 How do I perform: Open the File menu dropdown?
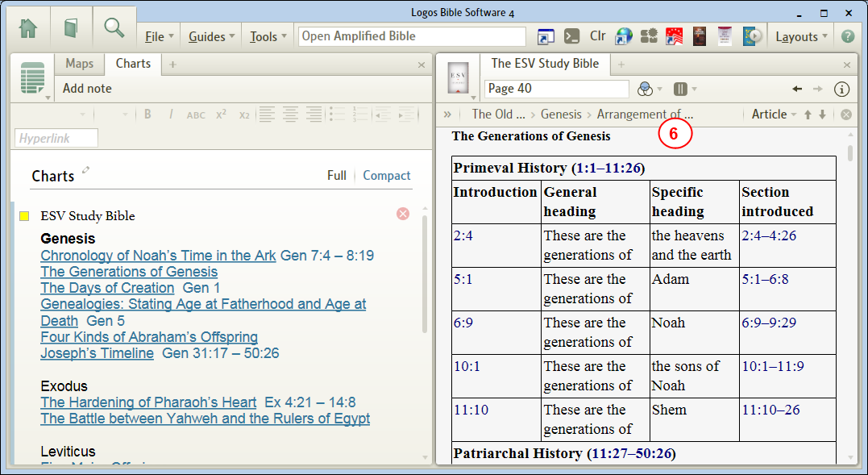160,36
